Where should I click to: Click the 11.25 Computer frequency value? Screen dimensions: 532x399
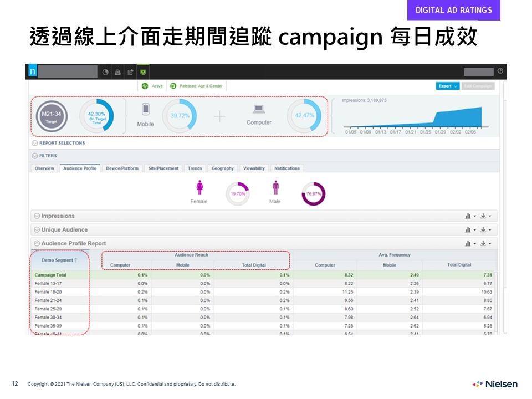point(348,292)
